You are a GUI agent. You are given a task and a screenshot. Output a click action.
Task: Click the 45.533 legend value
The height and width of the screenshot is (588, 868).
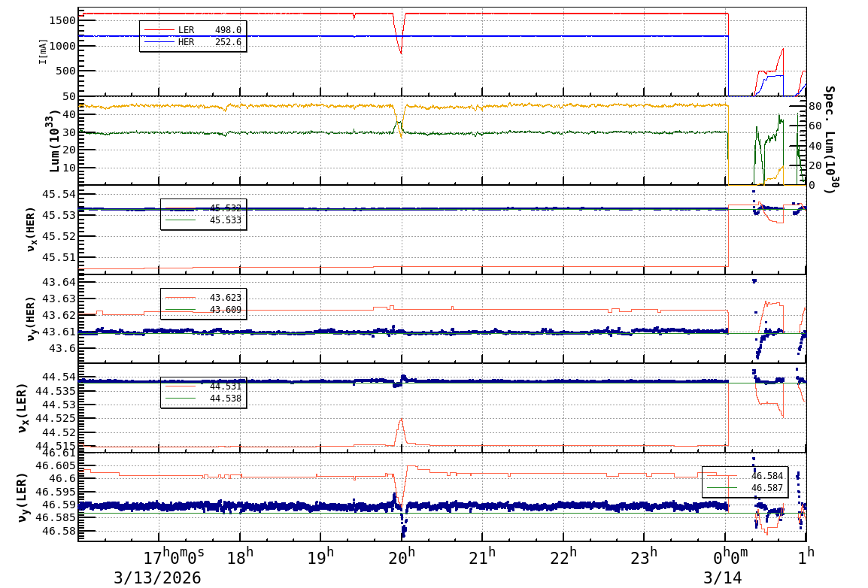tap(226, 220)
